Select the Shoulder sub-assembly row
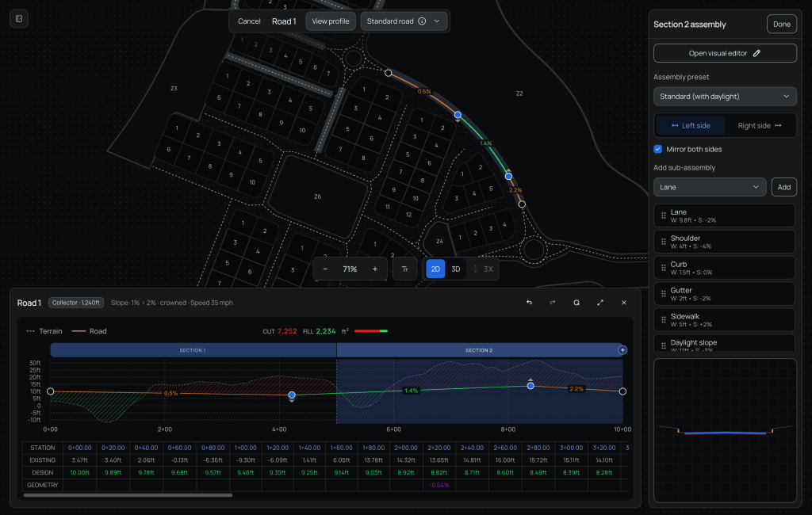This screenshot has width=812, height=515. tap(724, 242)
